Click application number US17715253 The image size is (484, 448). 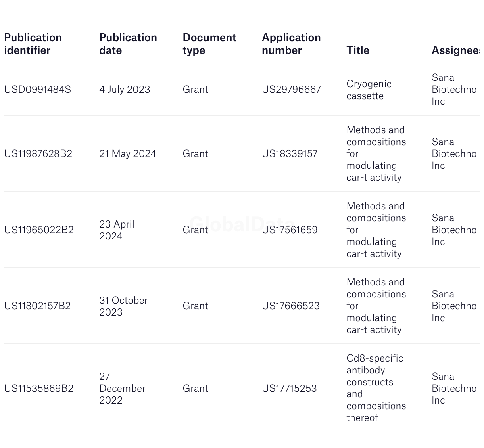289,388
